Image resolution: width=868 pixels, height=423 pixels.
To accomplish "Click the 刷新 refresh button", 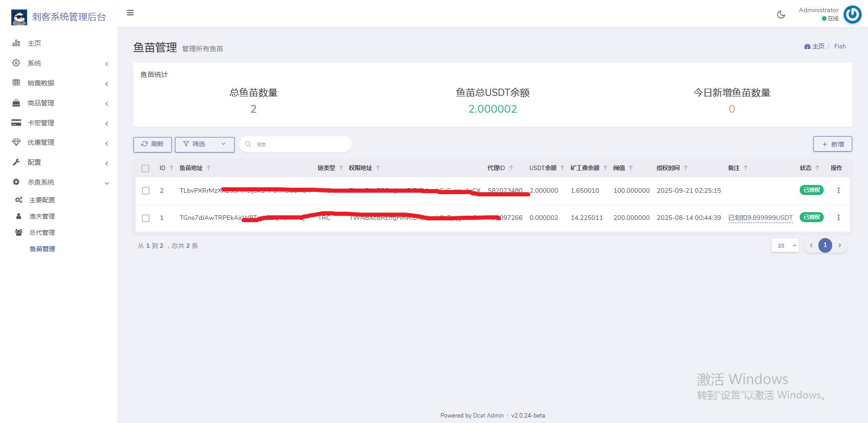I will click(152, 144).
